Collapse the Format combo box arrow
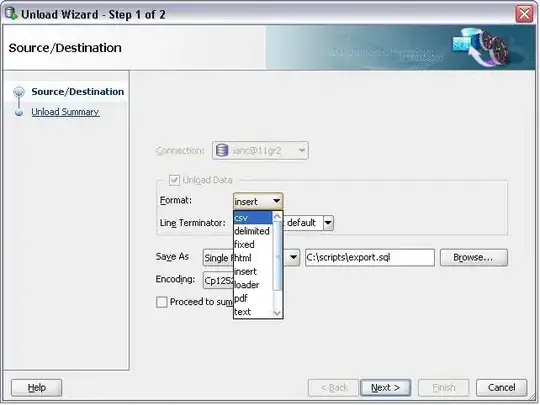This screenshot has width=540, height=405. [x=277, y=201]
